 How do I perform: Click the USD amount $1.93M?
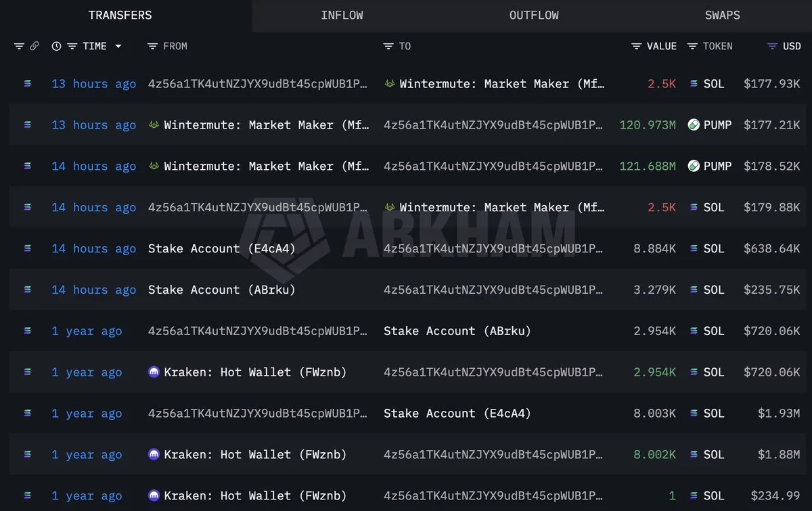click(780, 414)
